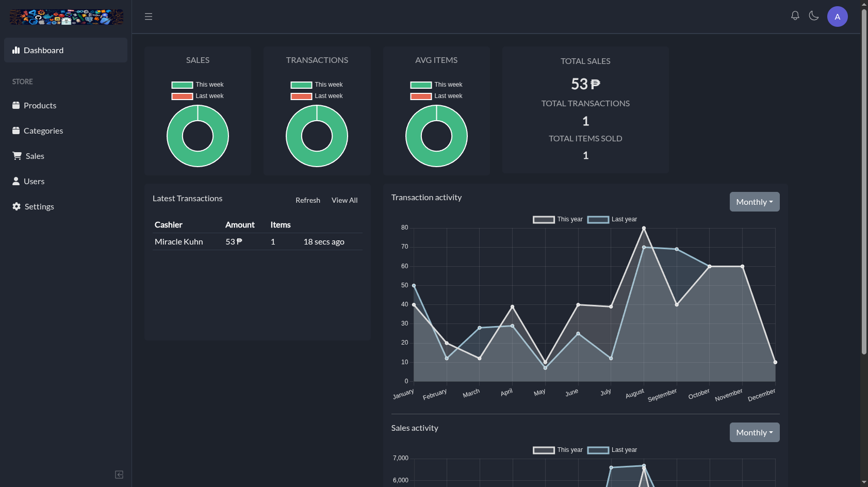Viewport: 868px width, 487px height.
Task: Open the Users page
Action: pos(65,181)
